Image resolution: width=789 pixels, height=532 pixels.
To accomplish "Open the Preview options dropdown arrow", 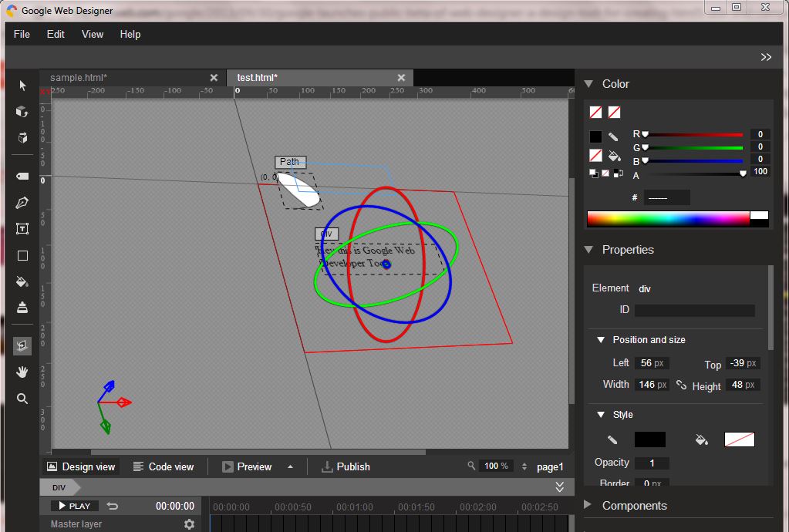I will pos(290,466).
